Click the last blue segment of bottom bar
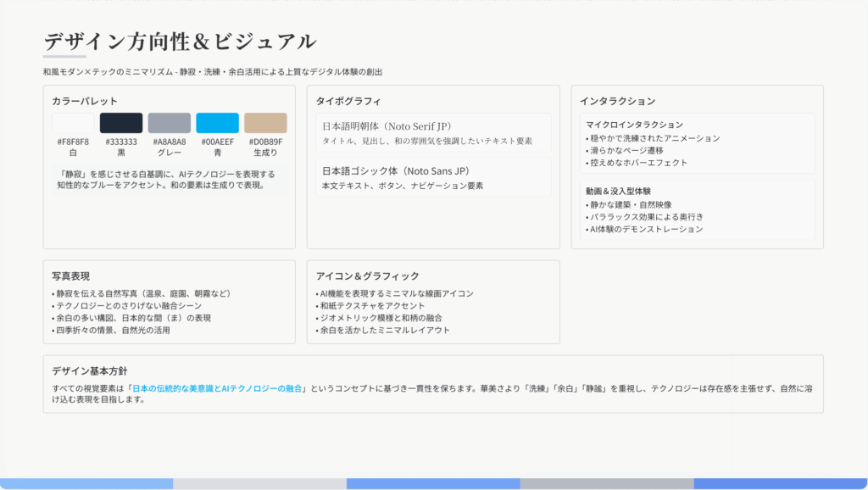Image resolution: width=868 pixels, height=490 pixels. click(780, 483)
